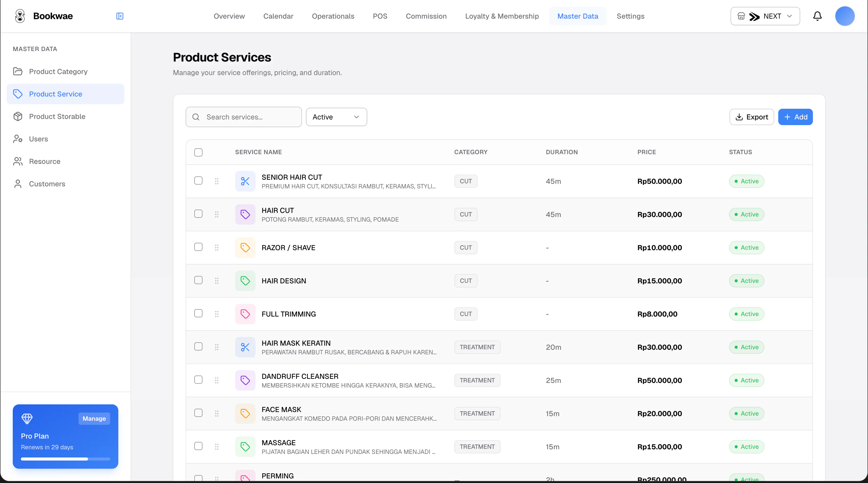The width and height of the screenshot is (868, 483).
Task: Expand the NEXT outlet switcher dropdown
Action: [x=765, y=16]
